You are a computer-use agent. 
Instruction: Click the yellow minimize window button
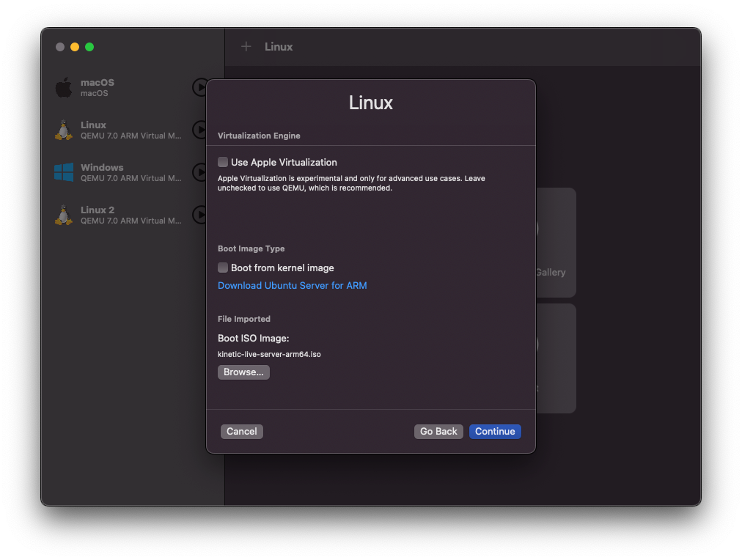(x=75, y=47)
